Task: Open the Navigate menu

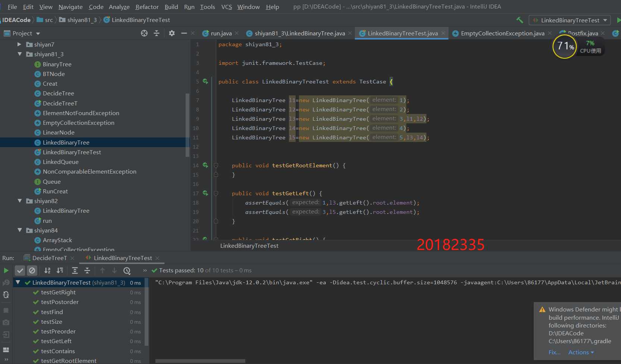Action: click(70, 7)
